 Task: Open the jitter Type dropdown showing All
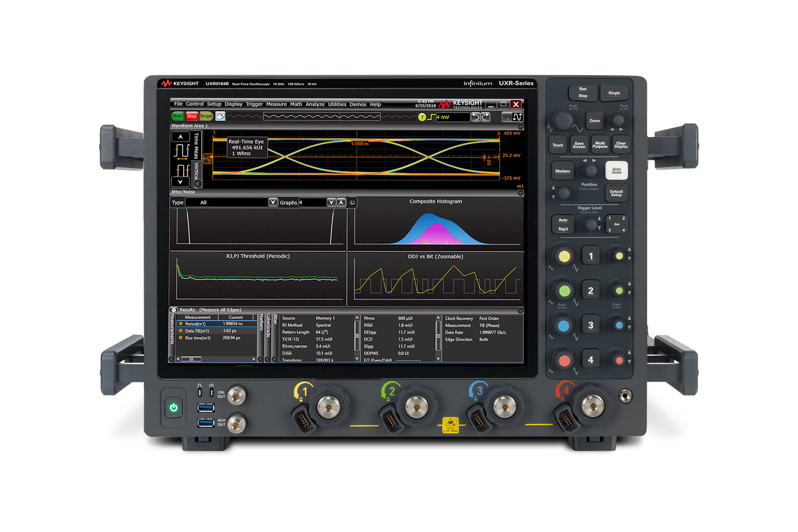click(273, 202)
